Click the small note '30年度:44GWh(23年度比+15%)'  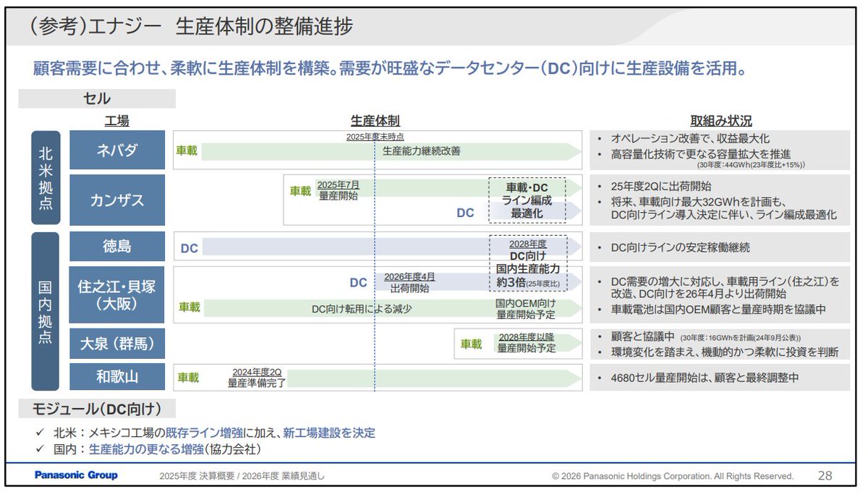coord(752,165)
